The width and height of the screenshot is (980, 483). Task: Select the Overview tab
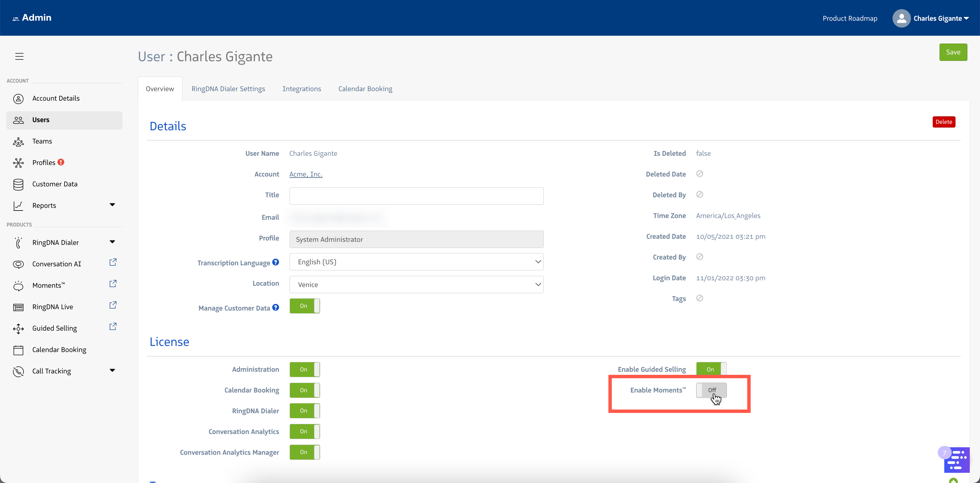click(x=160, y=89)
